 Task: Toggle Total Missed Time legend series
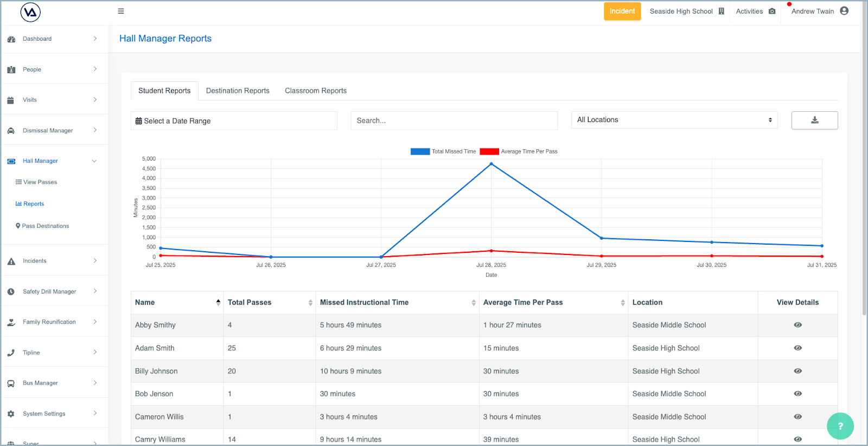pos(443,151)
